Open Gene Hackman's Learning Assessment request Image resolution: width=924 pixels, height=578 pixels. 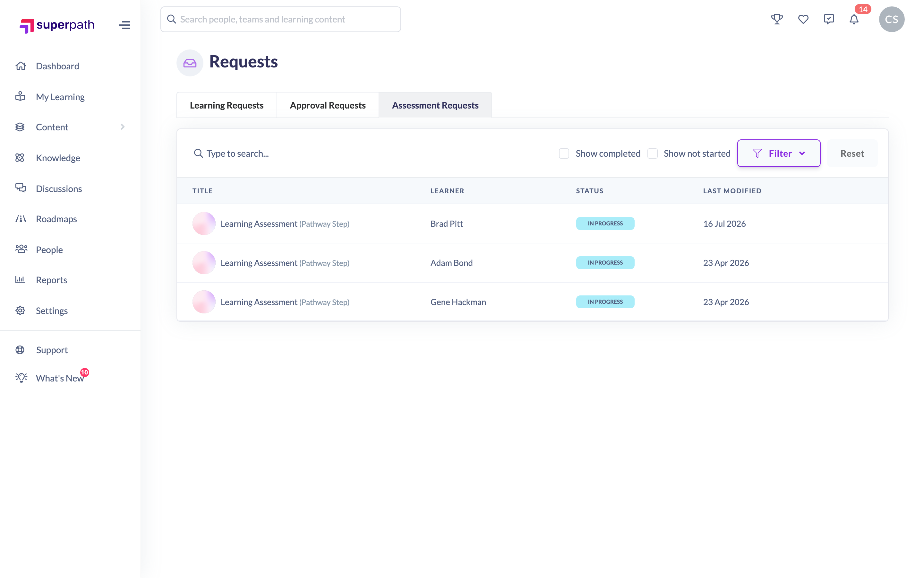click(x=285, y=302)
